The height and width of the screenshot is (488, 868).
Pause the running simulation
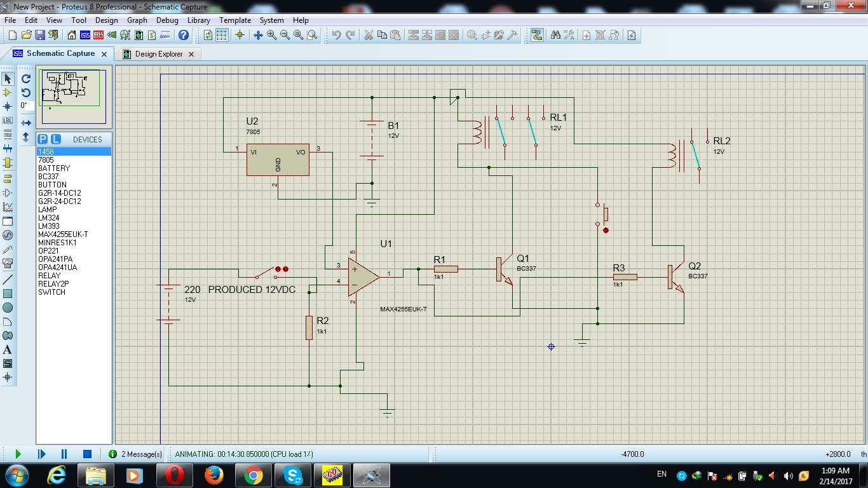point(64,454)
